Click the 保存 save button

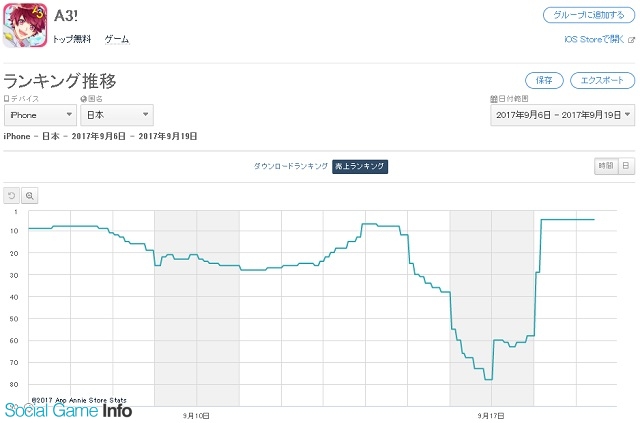545,80
